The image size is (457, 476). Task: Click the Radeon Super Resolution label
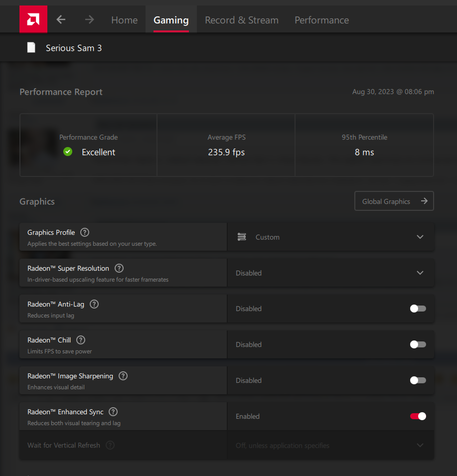68,268
